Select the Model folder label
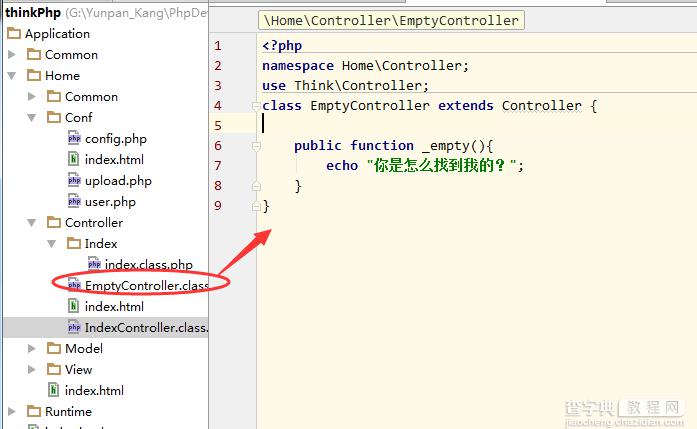The height and width of the screenshot is (429, 697). [84, 349]
